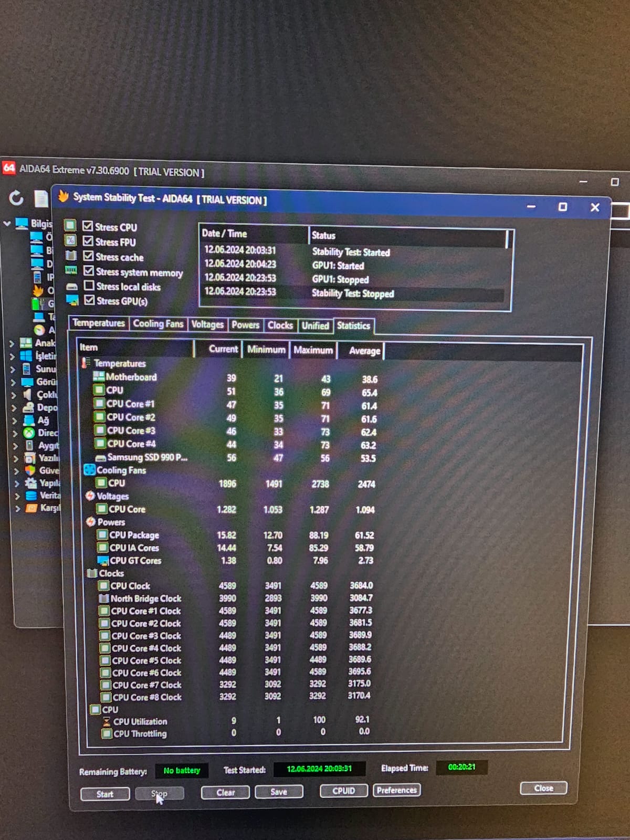The width and height of the screenshot is (630, 840).
Task: Click the Average column header
Action: [361, 351]
